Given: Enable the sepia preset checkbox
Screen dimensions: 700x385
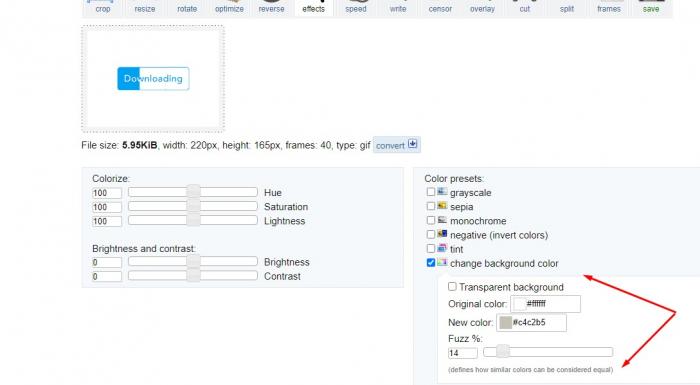Looking at the screenshot, I should (431, 206).
